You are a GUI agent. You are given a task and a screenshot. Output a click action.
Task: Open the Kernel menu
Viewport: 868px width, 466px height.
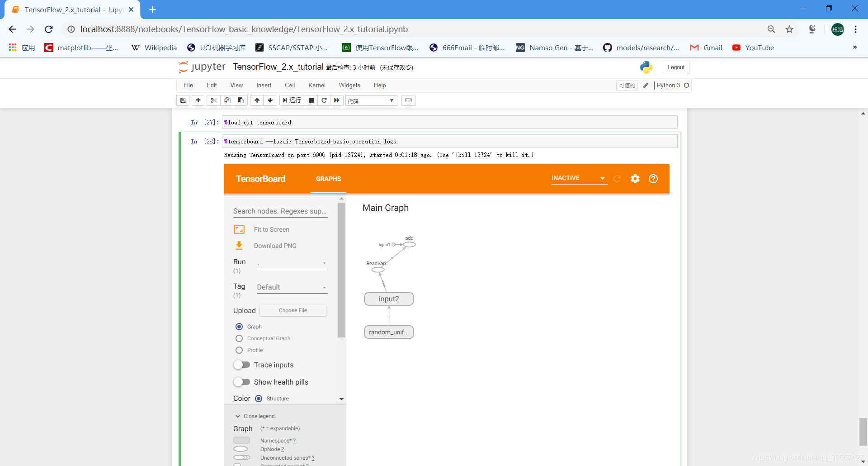click(317, 85)
